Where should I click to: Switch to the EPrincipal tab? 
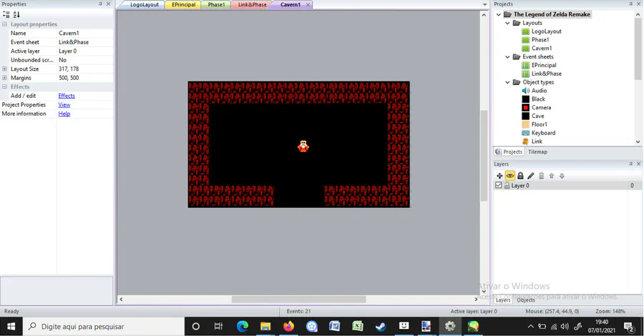(183, 4)
